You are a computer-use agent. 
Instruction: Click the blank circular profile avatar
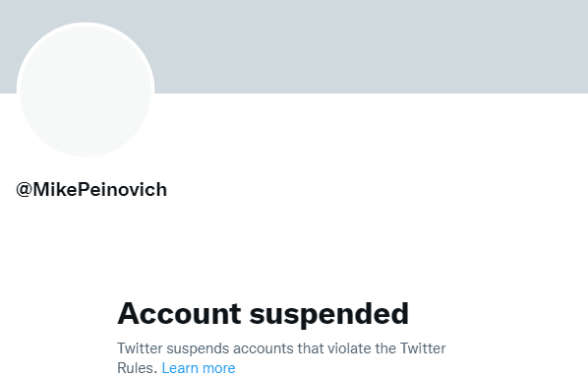point(86,90)
